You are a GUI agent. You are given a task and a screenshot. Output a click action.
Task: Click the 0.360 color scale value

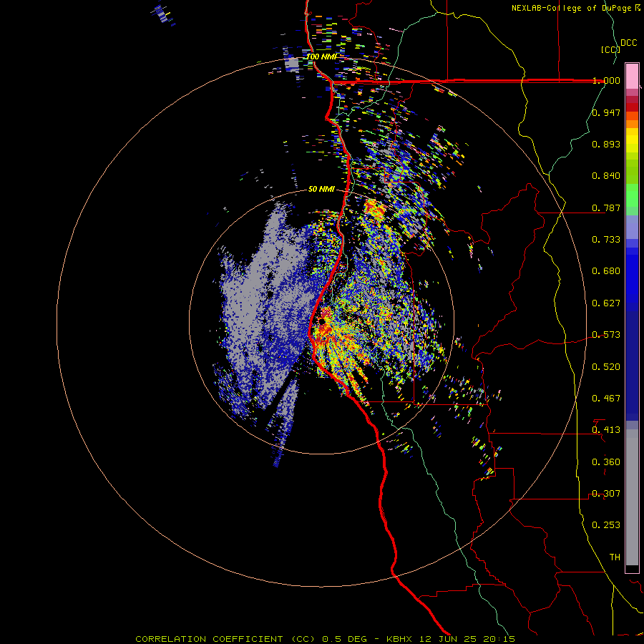click(x=606, y=462)
